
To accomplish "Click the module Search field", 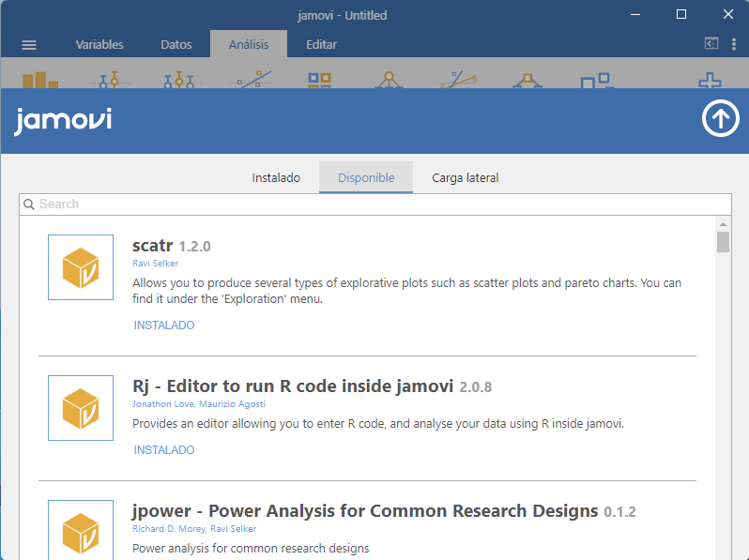I will pyautogui.click(x=375, y=204).
